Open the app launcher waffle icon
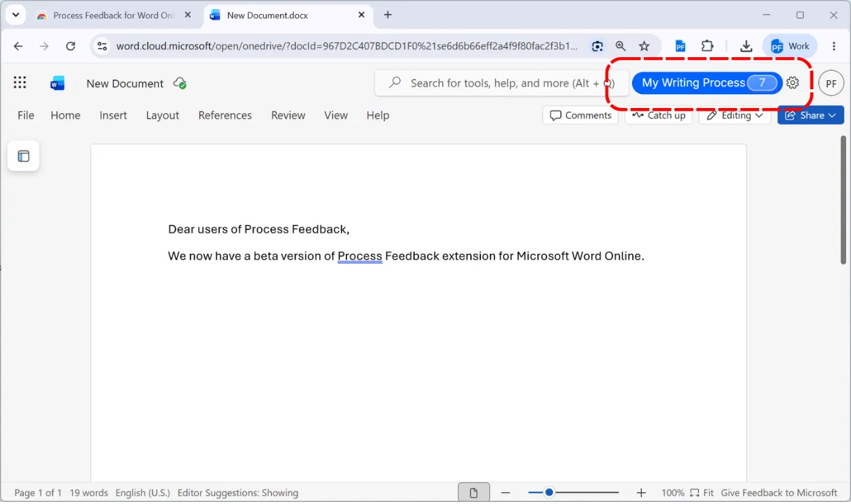The image size is (851, 504). click(20, 83)
